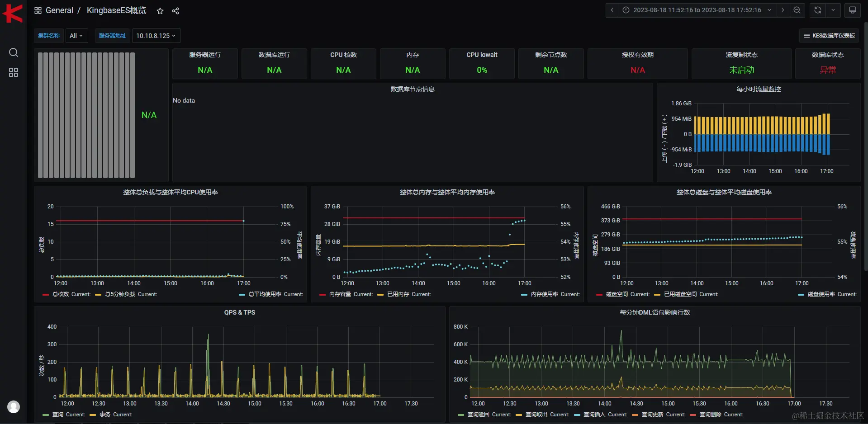Share the dashboard via share icon

(x=175, y=11)
